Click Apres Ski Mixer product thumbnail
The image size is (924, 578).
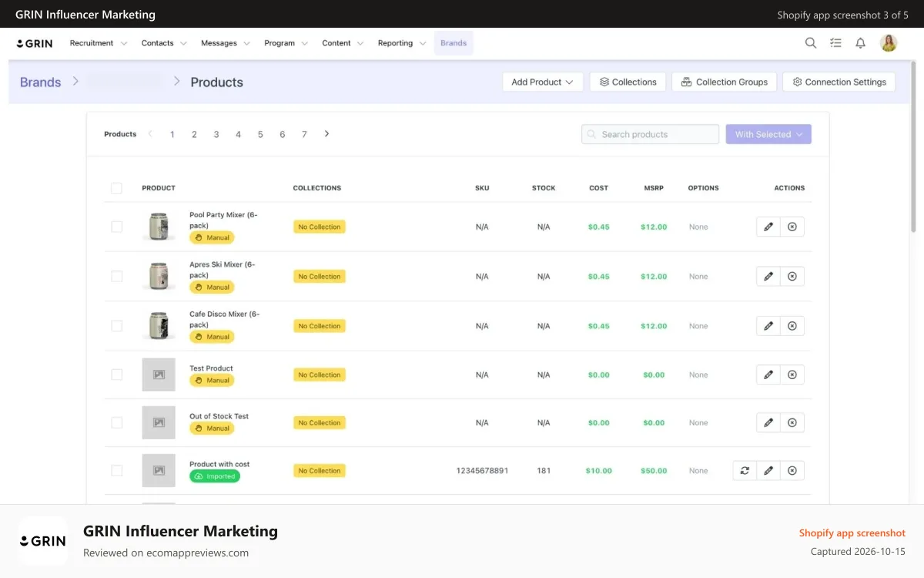[159, 276]
